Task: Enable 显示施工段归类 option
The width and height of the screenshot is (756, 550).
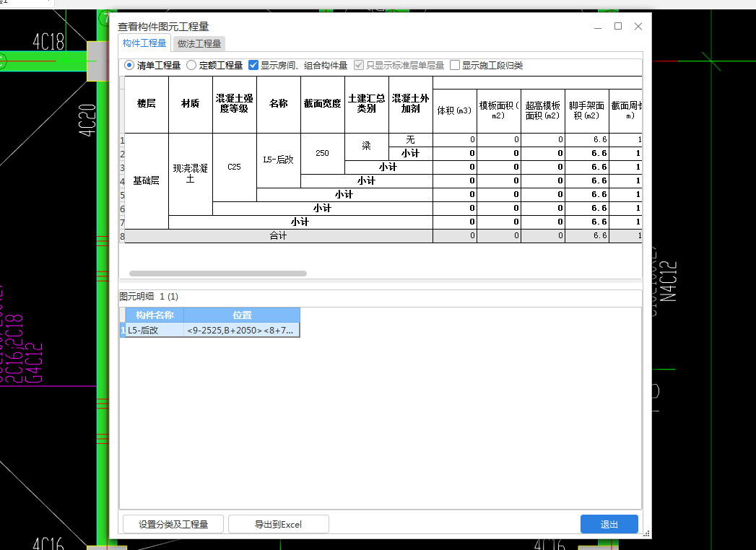Action: pyautogui.click(x=454, y=64)
